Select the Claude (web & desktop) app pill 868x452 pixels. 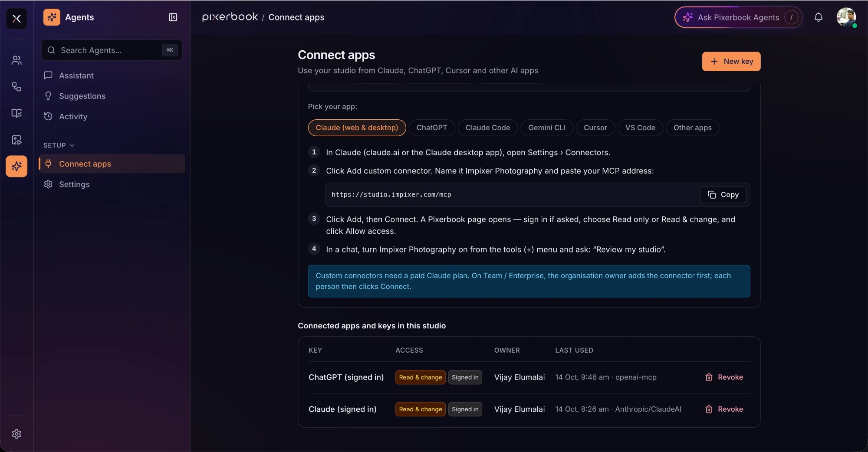point(357,128)
